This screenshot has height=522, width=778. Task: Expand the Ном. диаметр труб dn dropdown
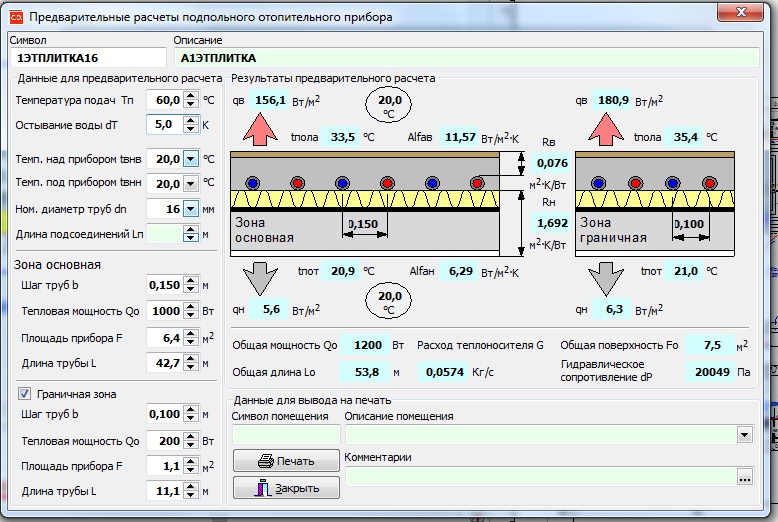click(191, 208)
